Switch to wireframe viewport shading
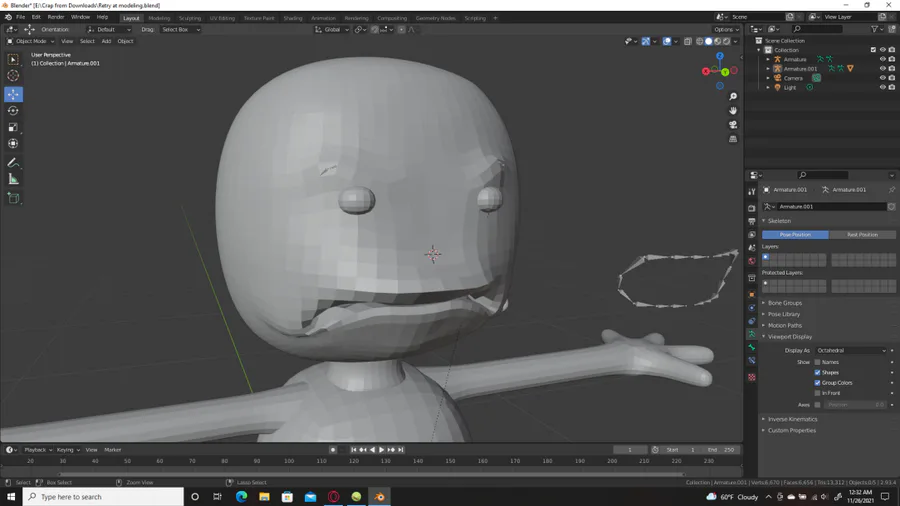This screenshot has width=900, height=506. tap(699, 41)
